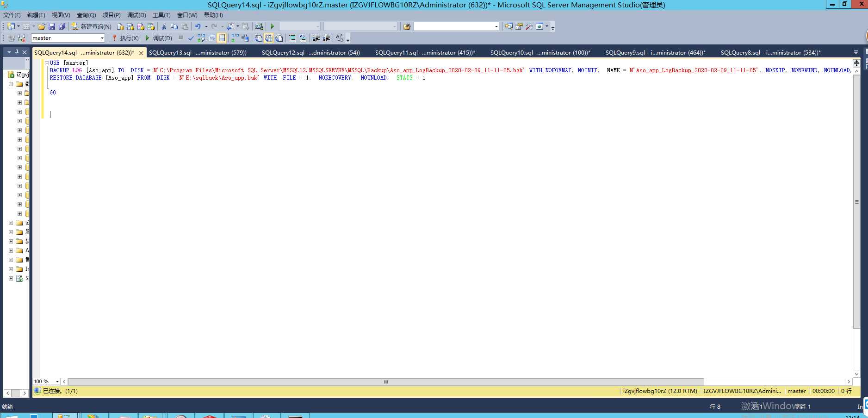Parse the query with the blue checkmark icon

(x=191, y=38)
